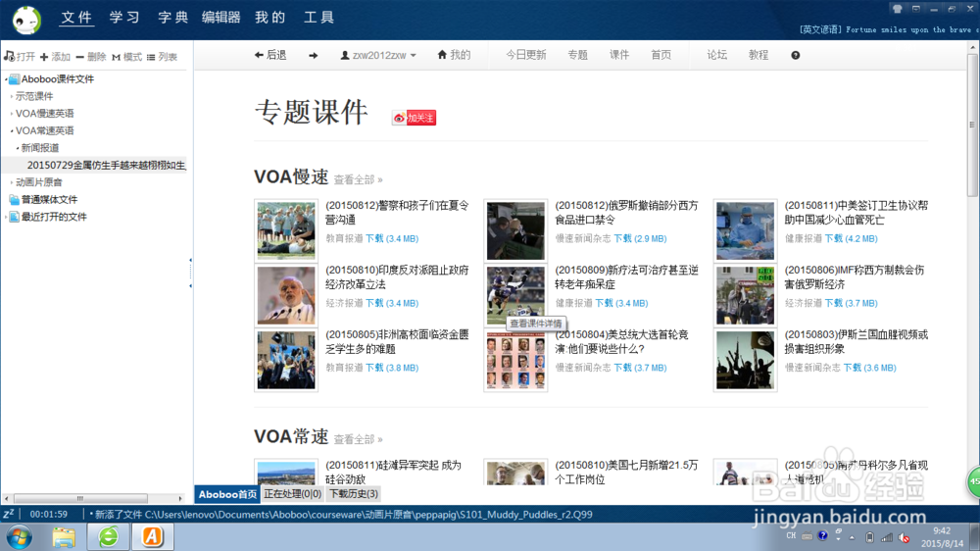Open the 工具 menu
980x551 pixels.
coord(318,18)
